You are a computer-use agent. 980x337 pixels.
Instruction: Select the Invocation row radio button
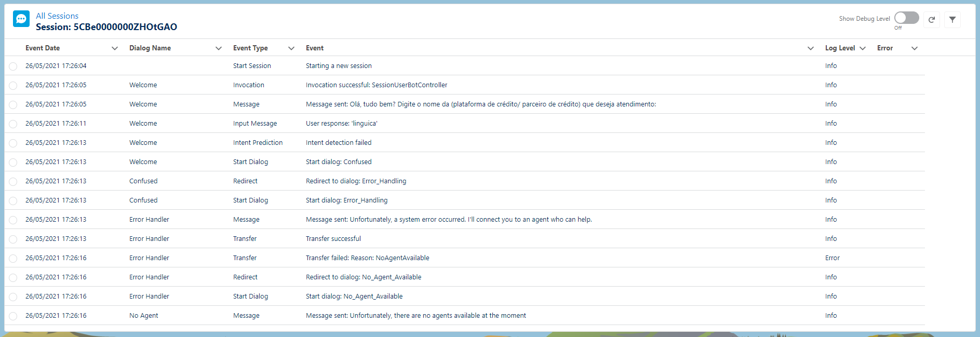(x=13, y=86)
